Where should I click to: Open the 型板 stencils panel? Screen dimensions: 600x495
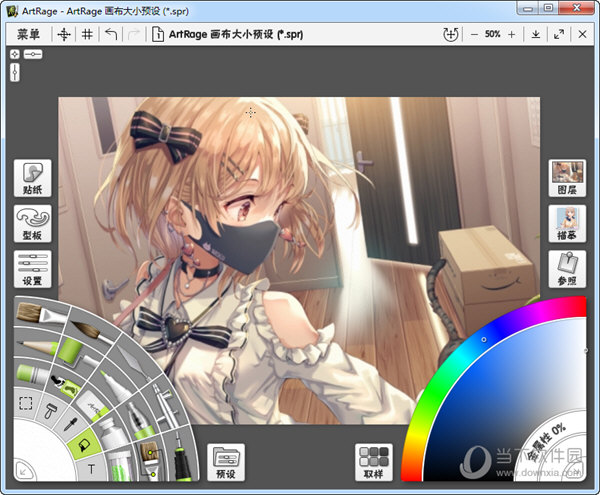(x=33, y=224)
